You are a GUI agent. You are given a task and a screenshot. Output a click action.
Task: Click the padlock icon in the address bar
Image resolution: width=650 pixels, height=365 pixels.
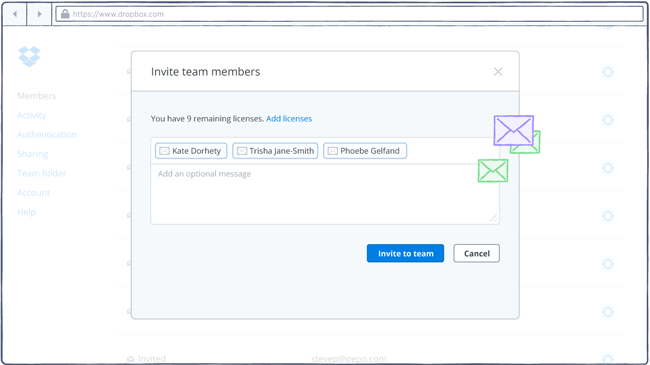tap(65, 14)
